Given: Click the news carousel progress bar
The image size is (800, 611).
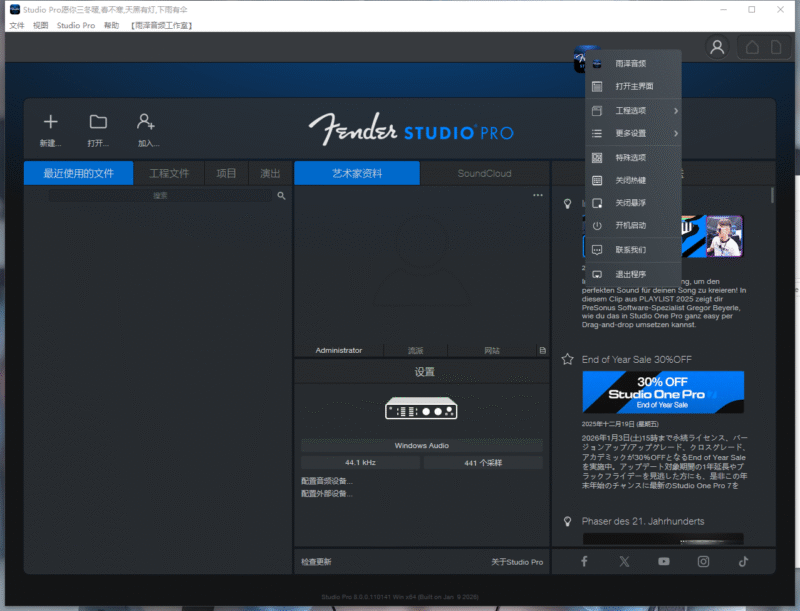Looking at the screenshot, I should pos(662,540).
